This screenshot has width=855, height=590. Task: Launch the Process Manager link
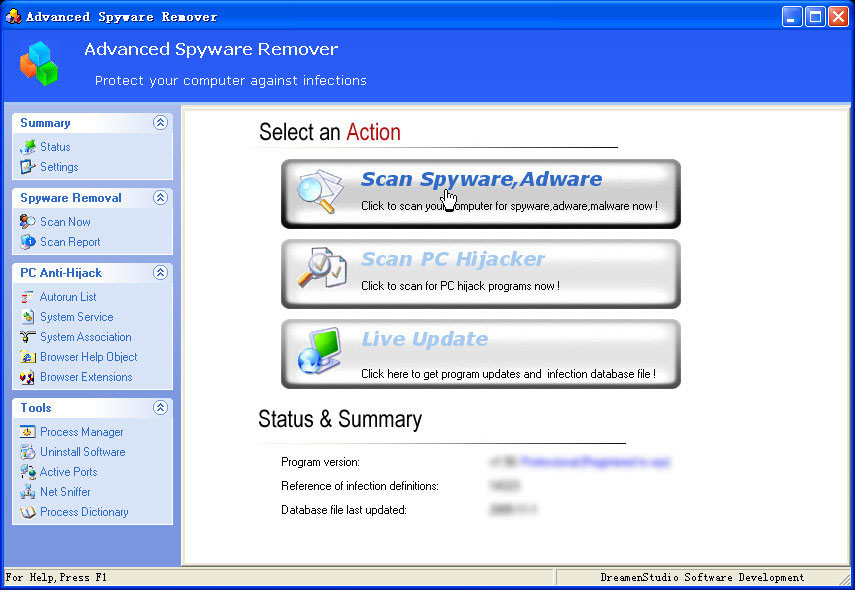[82, 432]
